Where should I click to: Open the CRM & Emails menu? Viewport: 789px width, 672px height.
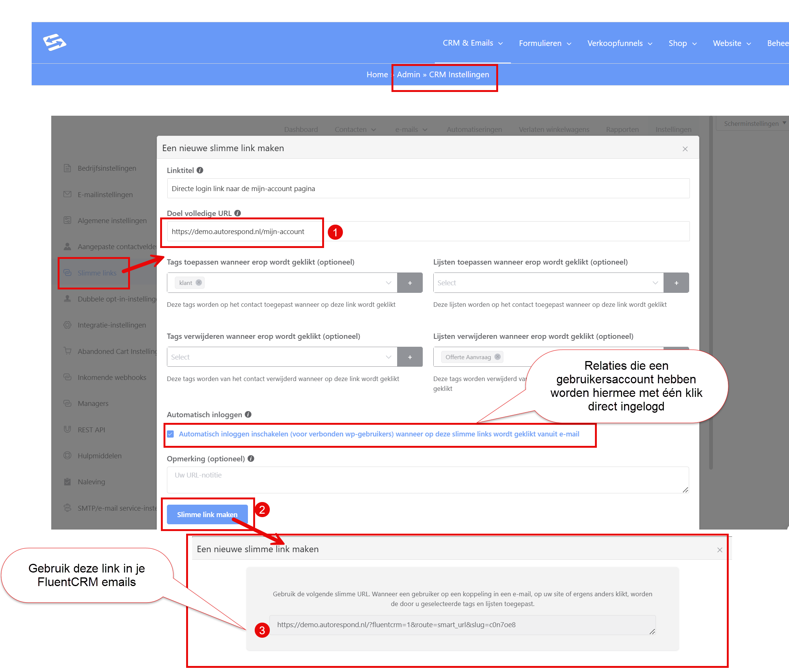[x=472, y=43]
